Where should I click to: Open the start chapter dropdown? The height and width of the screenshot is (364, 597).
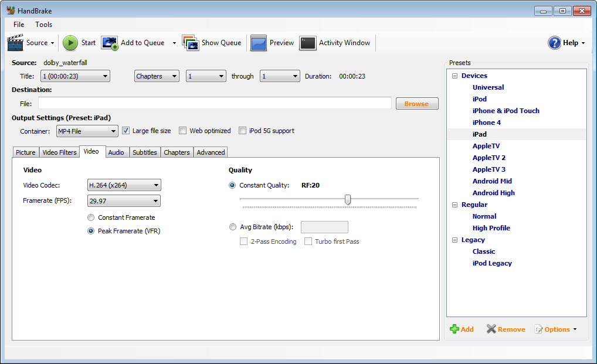[206, 76]
